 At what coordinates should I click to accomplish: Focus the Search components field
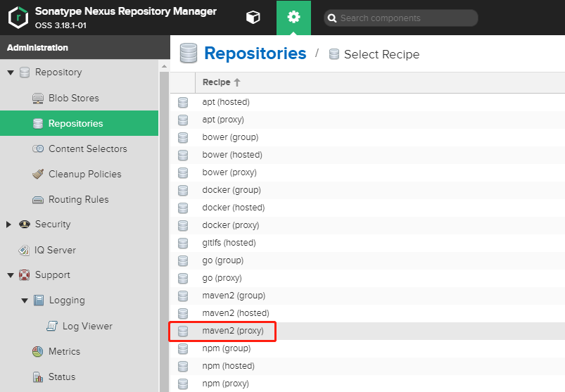[x=400, y=18]
